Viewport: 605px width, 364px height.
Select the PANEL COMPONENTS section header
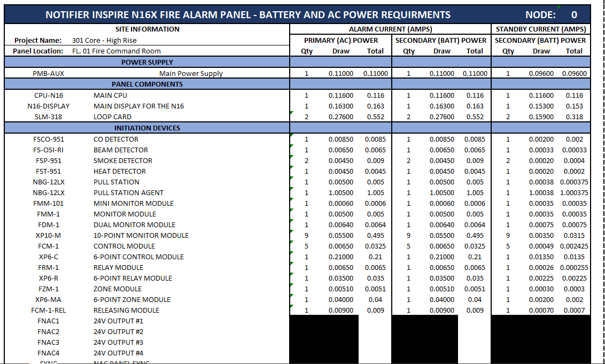(x=147, y=84)
